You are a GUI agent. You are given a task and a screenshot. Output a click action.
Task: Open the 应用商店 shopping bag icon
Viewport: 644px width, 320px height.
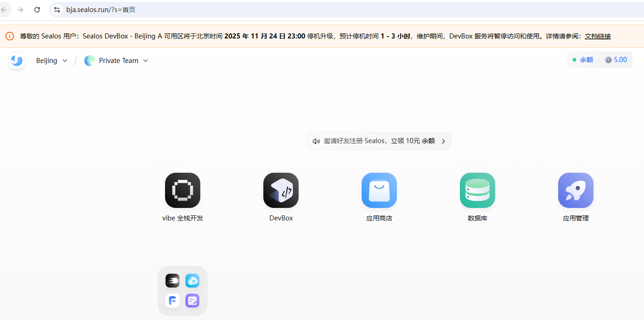[x=379, y=190]
